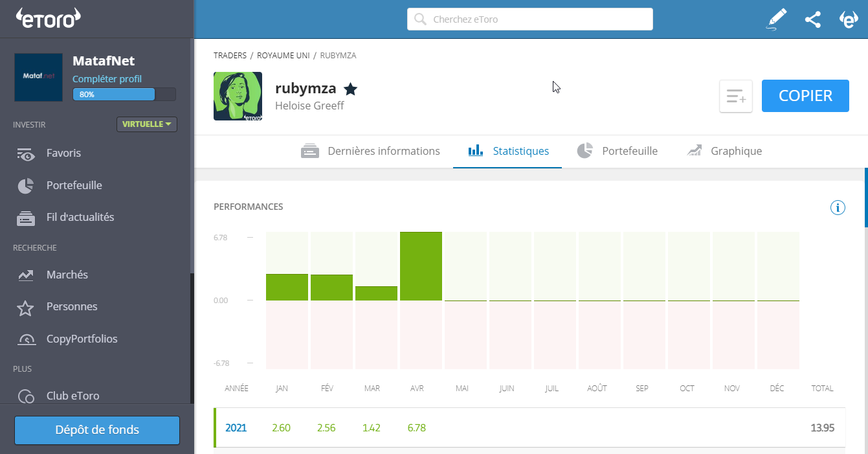
Task: Click the 2021 year row label
Action: click(236, 428)
